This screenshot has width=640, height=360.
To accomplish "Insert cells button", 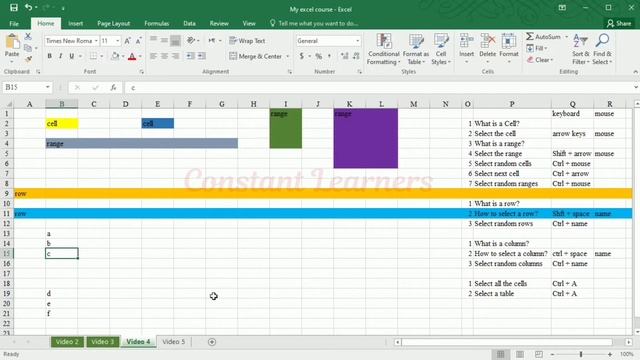I will coord(467,49).
